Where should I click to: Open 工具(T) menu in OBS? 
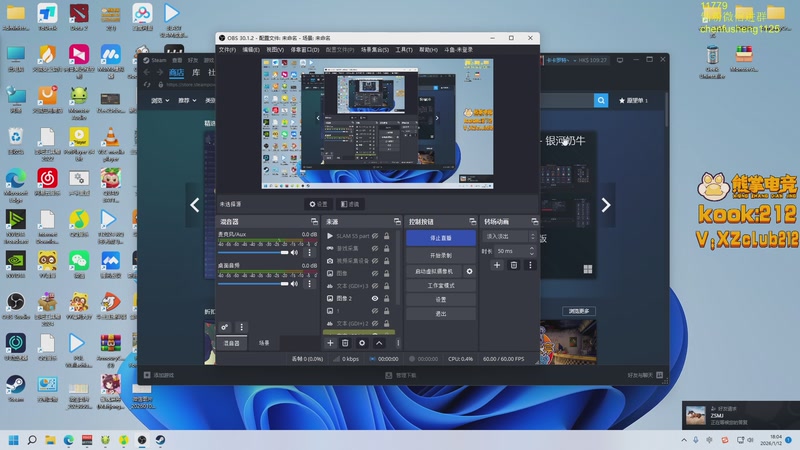point(404,50)
